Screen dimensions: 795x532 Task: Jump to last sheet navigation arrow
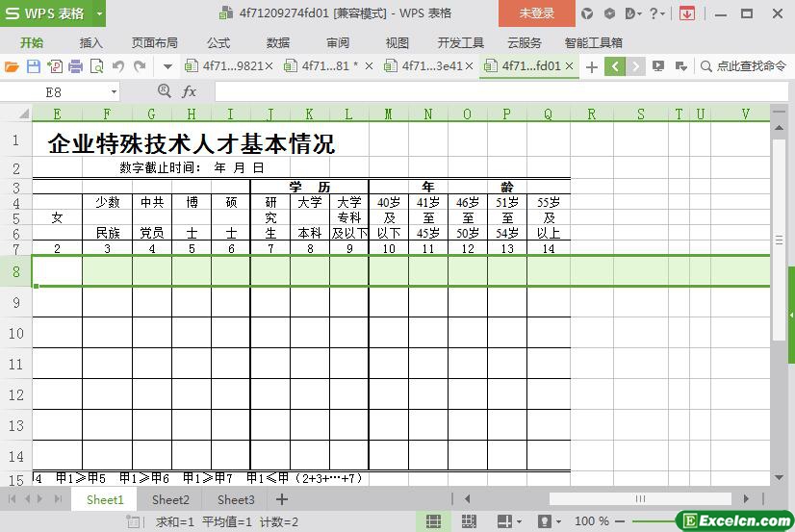coord(59,499)
